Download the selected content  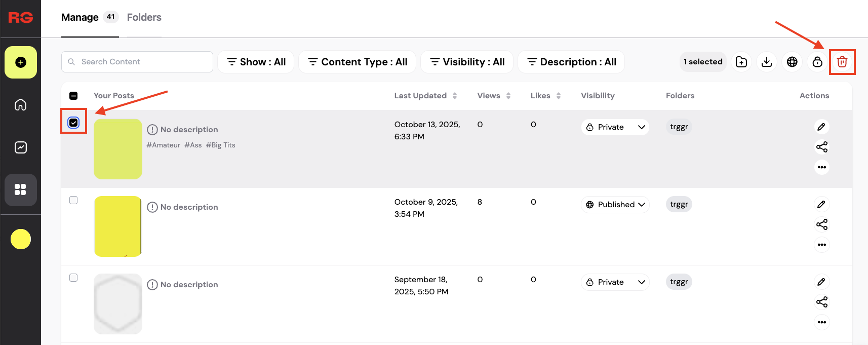click(x=767, y=62)
